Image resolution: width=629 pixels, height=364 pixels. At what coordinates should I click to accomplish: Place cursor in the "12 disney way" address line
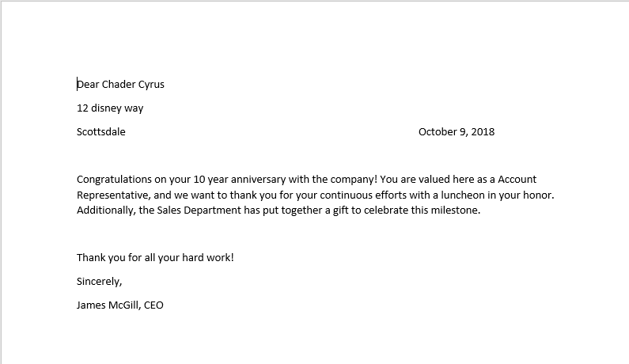tap(110, 108)
